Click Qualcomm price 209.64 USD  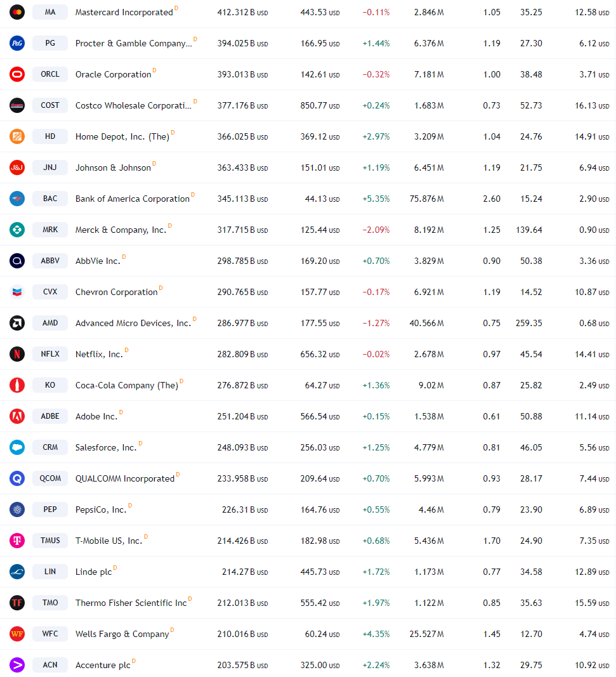tap(320, 478)
